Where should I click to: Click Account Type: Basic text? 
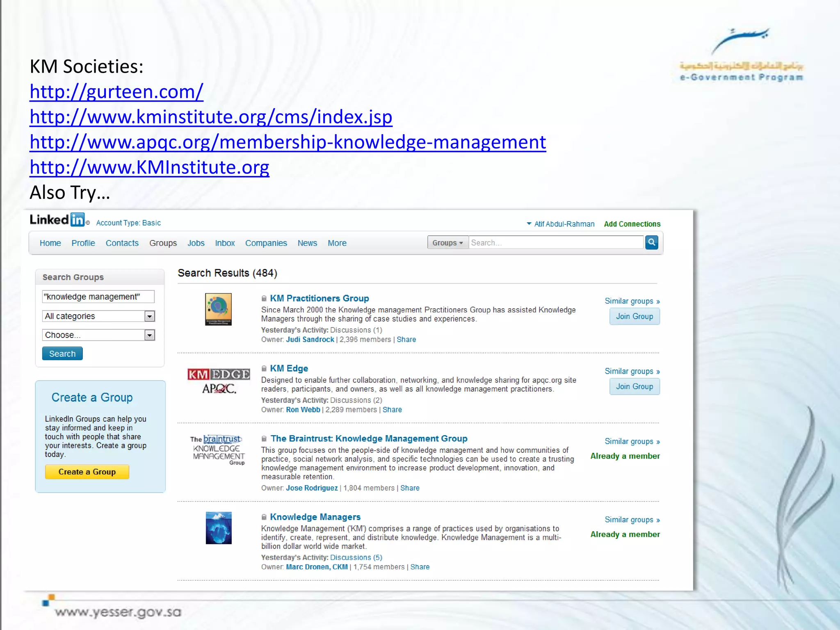pos(128,223)
